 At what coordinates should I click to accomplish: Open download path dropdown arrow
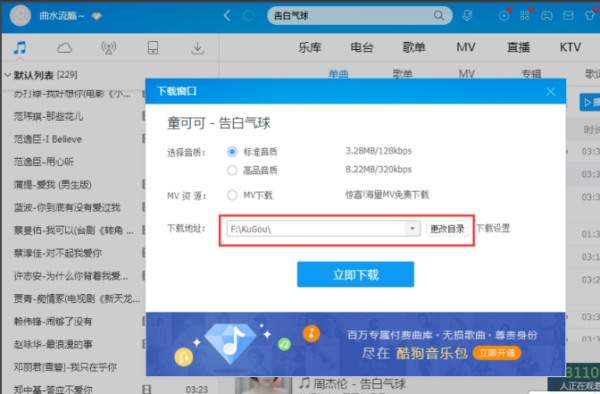point(412,229)
